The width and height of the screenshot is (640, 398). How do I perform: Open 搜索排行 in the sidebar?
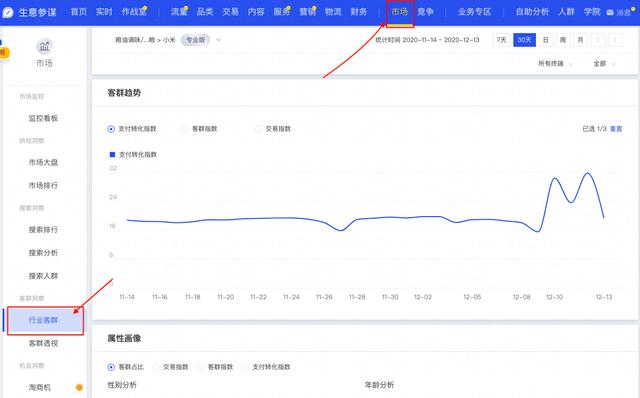[x=43, y=230]
